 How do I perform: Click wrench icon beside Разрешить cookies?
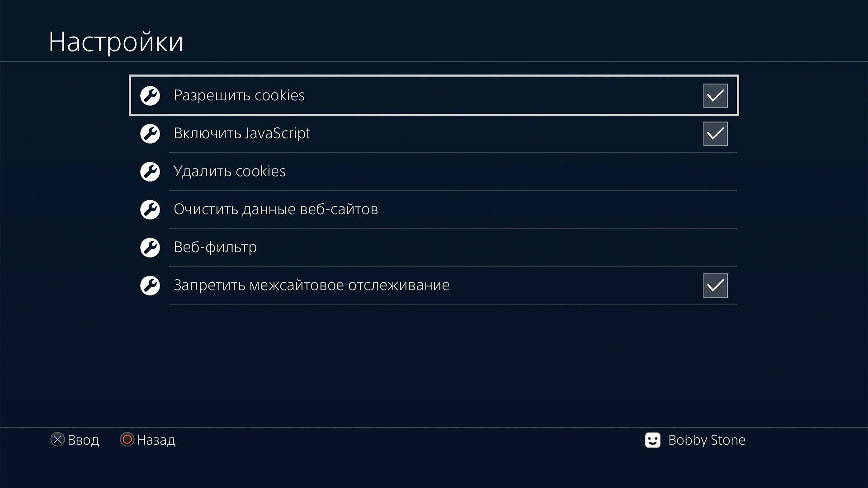pos(150,96)
